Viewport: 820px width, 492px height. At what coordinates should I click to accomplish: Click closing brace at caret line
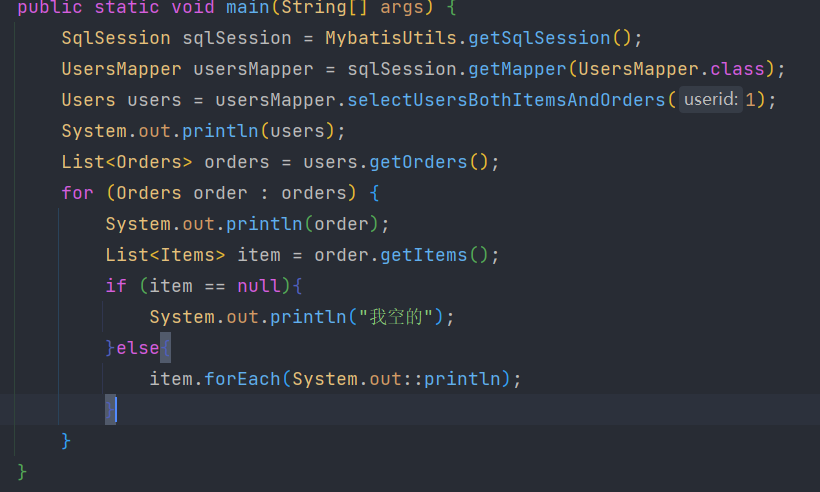point(110,409)
